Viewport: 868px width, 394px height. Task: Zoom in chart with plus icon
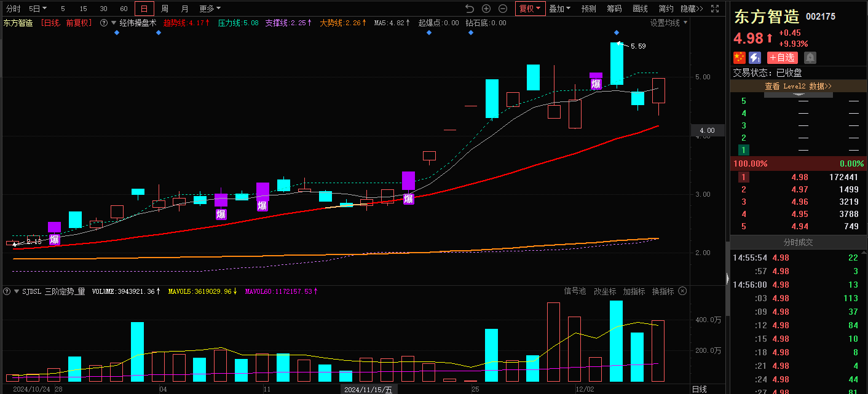point(486,9)
